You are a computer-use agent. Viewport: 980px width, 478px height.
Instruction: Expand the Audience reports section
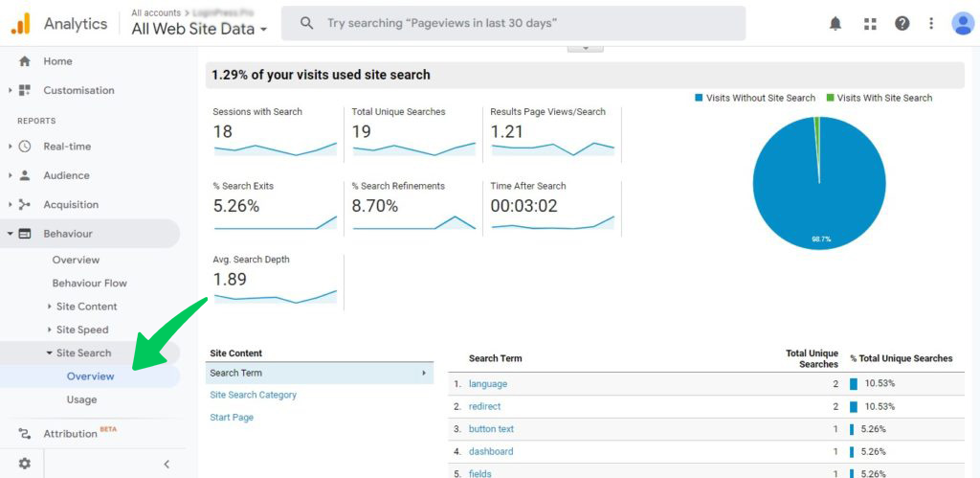point(66,175)
